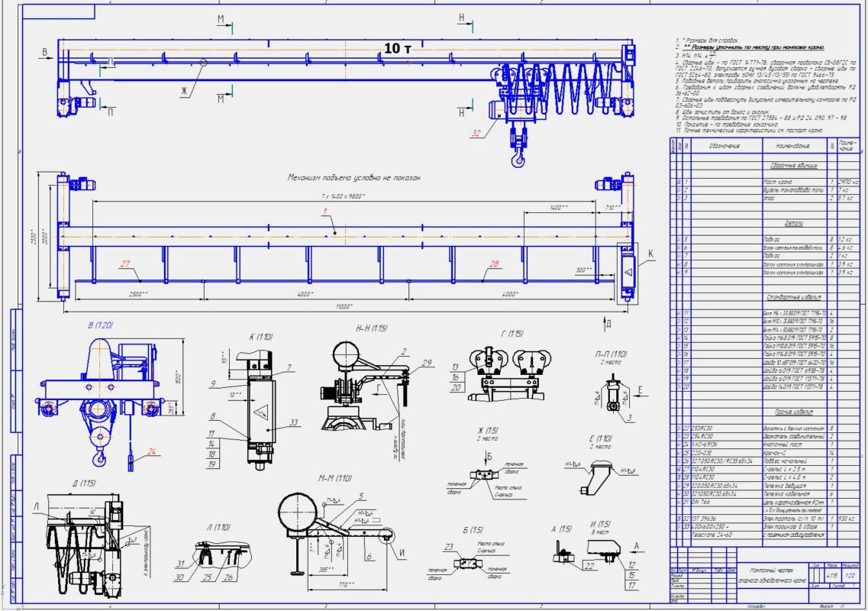The width and height of the screenshot is (868, 611).
Task: Click the view title "В (1:20)"
Action: click(x=100, y=325)
